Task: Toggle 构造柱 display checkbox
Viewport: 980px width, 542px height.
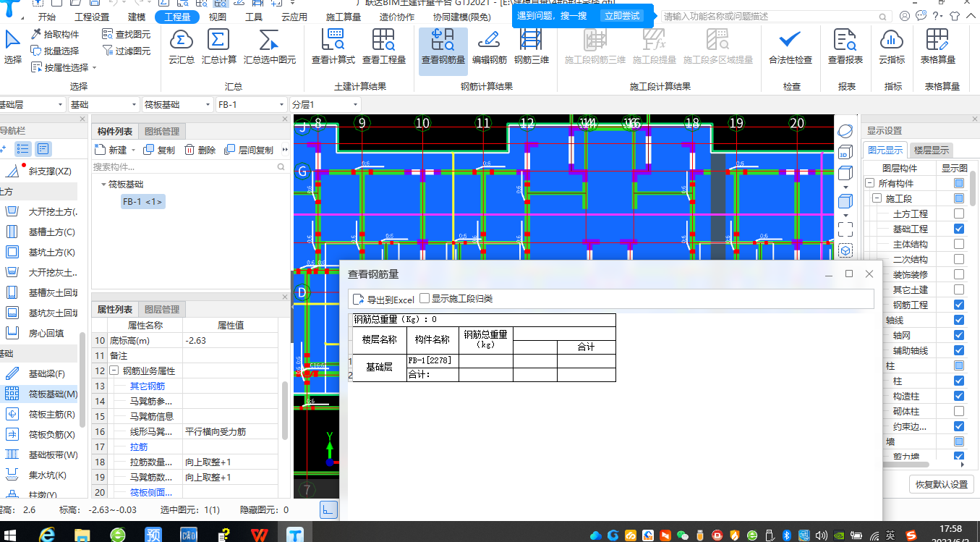Action: (958, 396)
